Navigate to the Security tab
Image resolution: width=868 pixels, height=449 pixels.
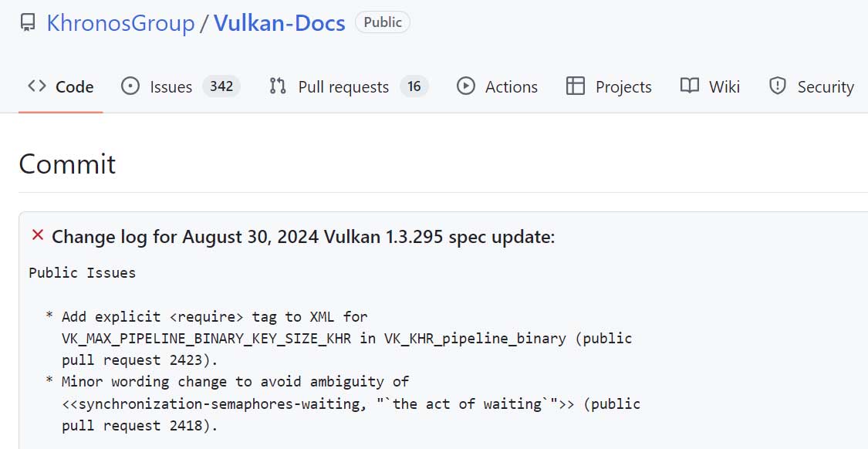(826, 86)
